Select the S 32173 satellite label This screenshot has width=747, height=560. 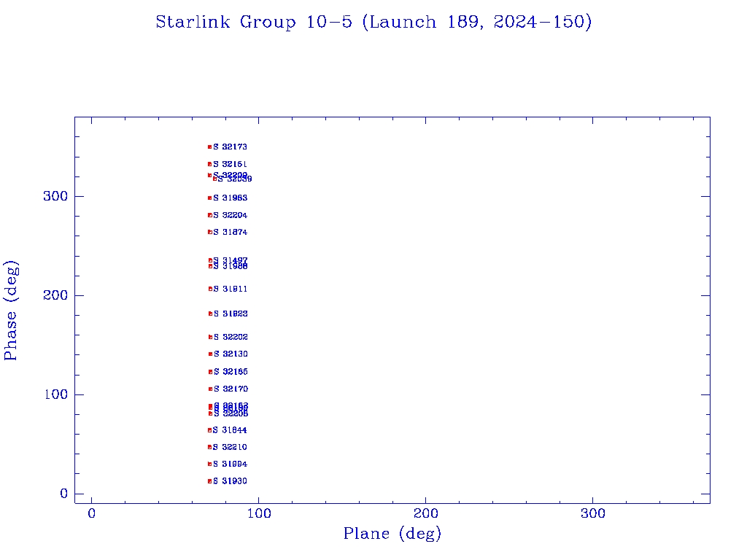coord(230,147)
